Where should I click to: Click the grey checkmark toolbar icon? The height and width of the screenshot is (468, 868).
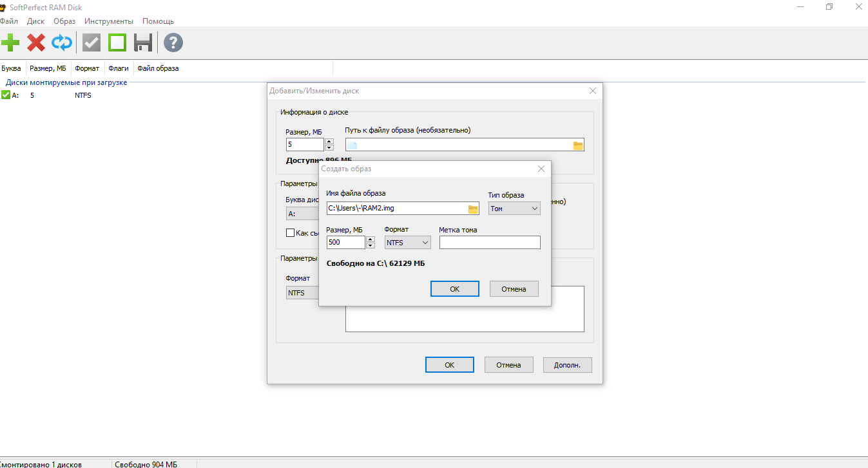(92, 43)
